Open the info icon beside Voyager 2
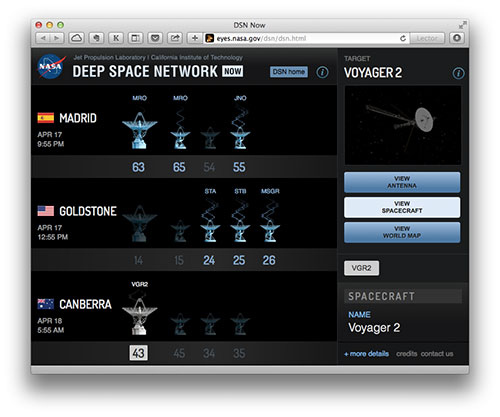This screenshot has width=500, height=417. tap(458, 73)
